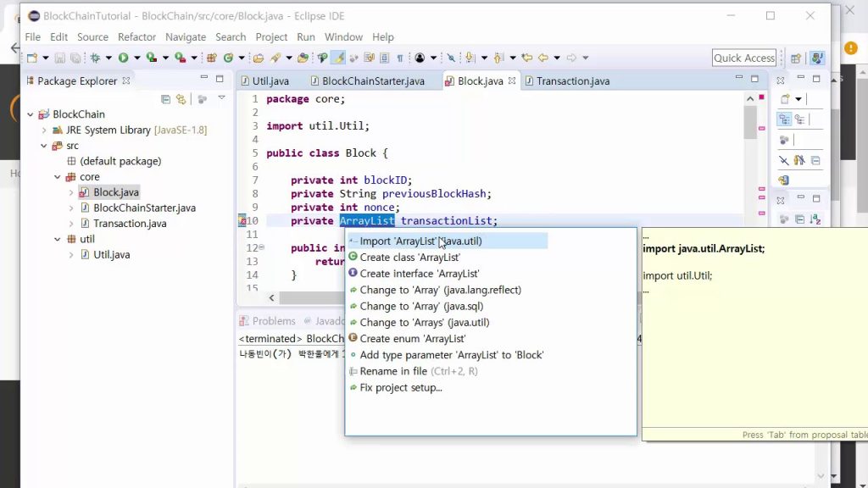868x488 pixels.
Task: Open the Refactor menu
Action: (x=136, y=37)
